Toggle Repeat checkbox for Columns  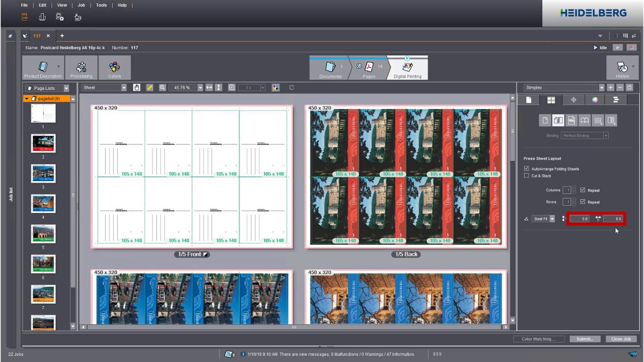(x=583, y=190)
